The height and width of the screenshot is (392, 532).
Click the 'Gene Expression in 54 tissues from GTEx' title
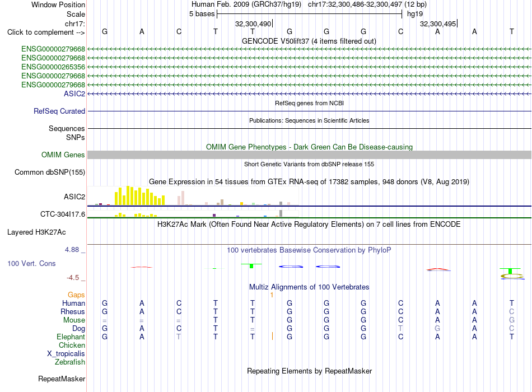coord(309,181)
